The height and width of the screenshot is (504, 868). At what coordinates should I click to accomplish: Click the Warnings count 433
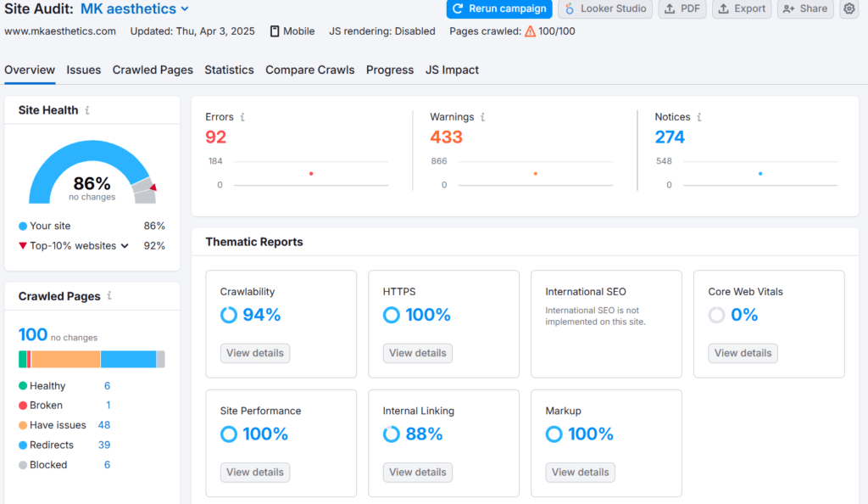pos(446,137)
